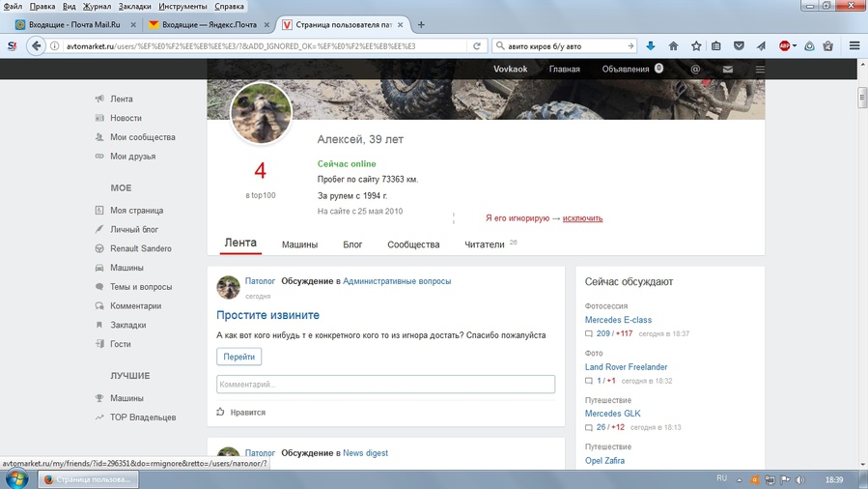The height and width of the screenshot is (489, 868).
Task: Open the Инструменты menu
Action: 182,6
